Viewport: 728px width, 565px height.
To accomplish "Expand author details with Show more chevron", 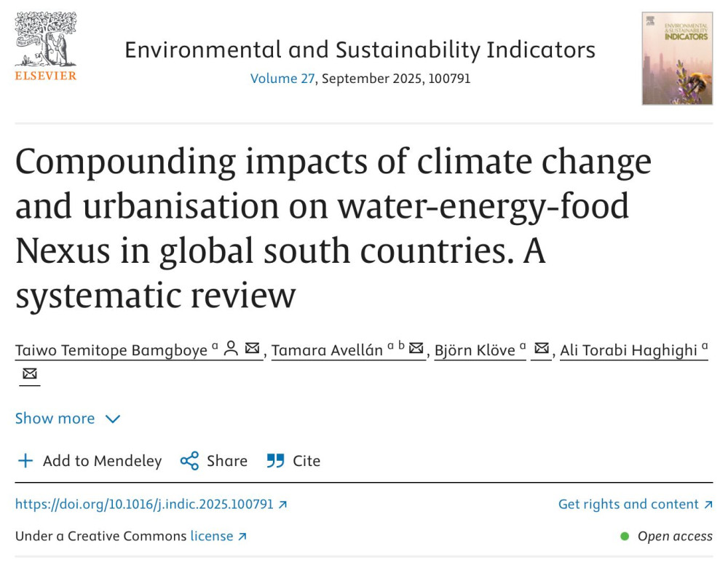I will [x=113, y=419].
